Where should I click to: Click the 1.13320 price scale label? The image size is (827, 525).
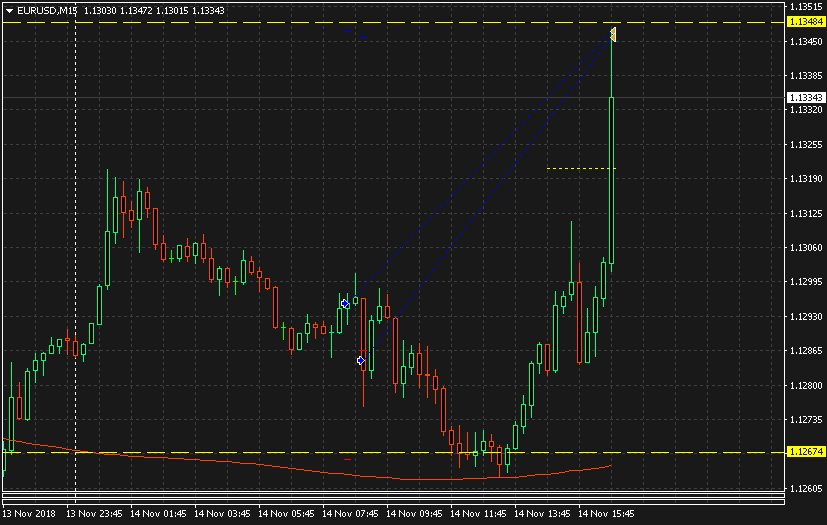click(x=805, y=110)
